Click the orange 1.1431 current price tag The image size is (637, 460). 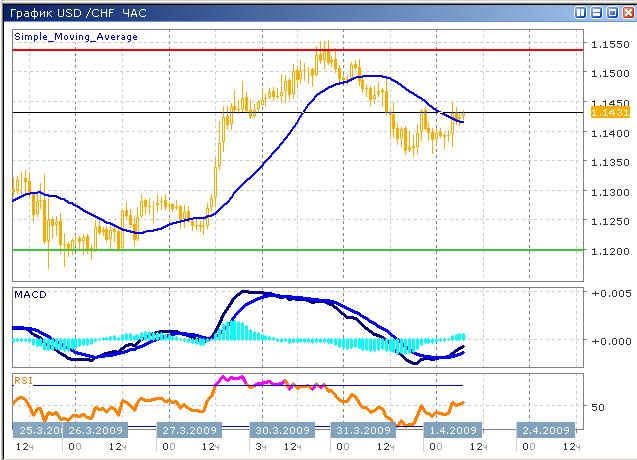(x=609, y=113)
